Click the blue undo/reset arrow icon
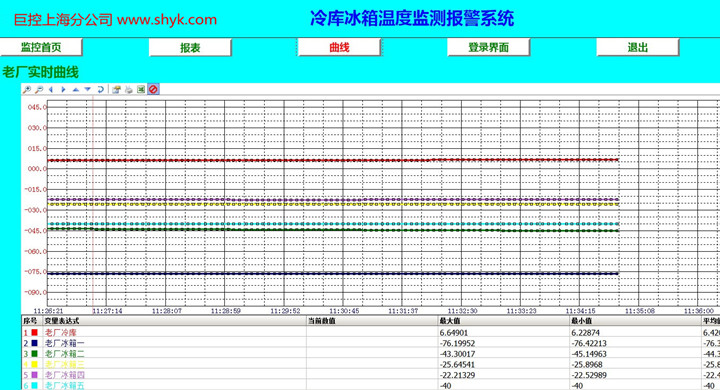 [100, 90]
